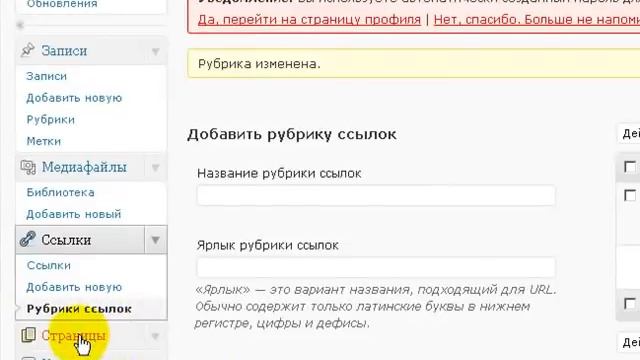Screen dimensions: 640x360
Task: Expand the Страницы menu arrow
Action: coord(155,336)
